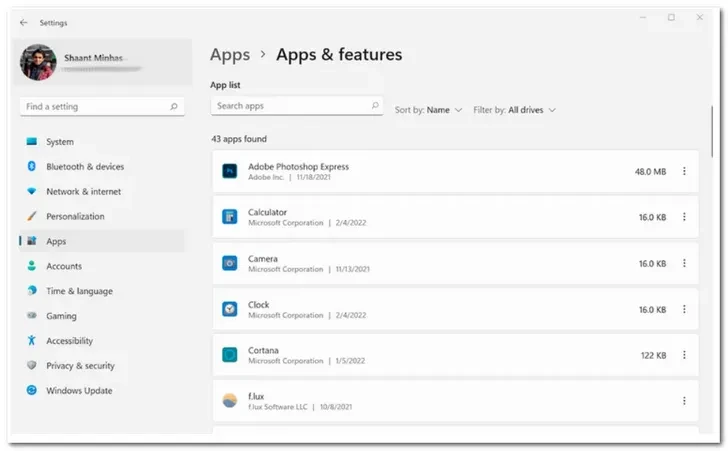Click the Gaming controller icon
The image size is (728, 451).
point(32,315)
